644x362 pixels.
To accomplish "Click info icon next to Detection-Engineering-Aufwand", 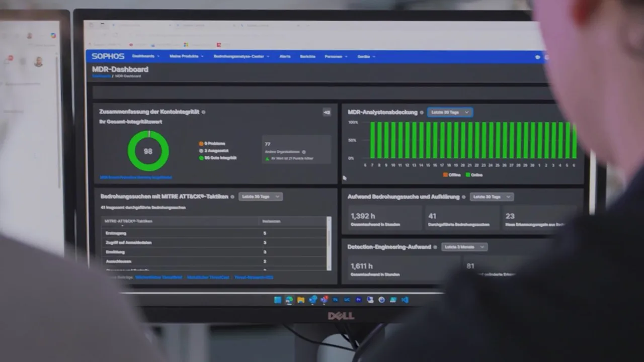I will click(435, 247).
